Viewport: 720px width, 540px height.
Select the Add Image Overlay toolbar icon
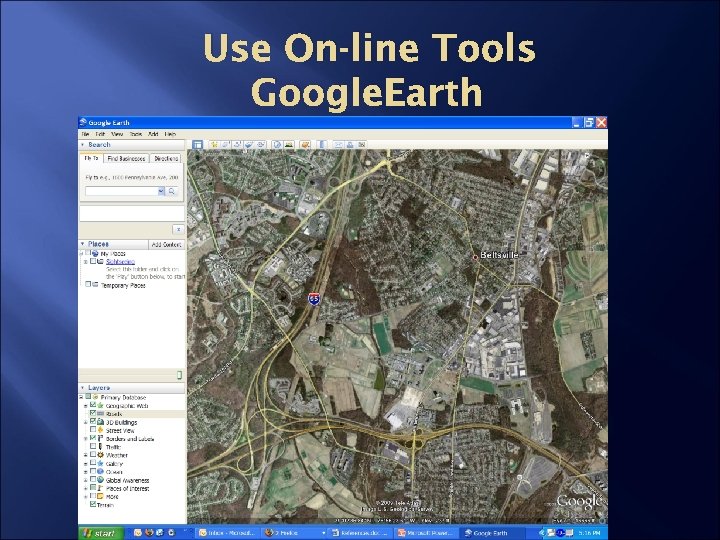[249, 145]
